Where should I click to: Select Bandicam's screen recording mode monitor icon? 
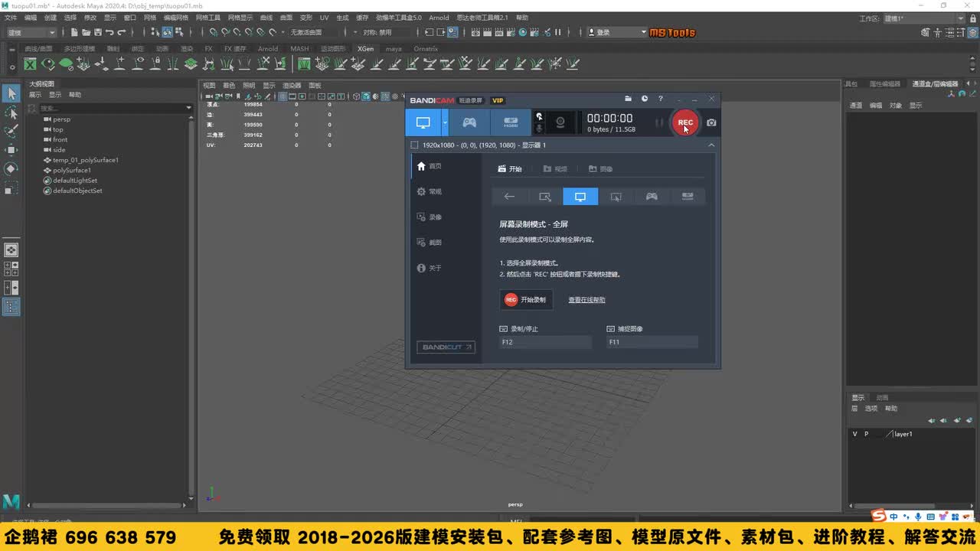click(423, 122)
